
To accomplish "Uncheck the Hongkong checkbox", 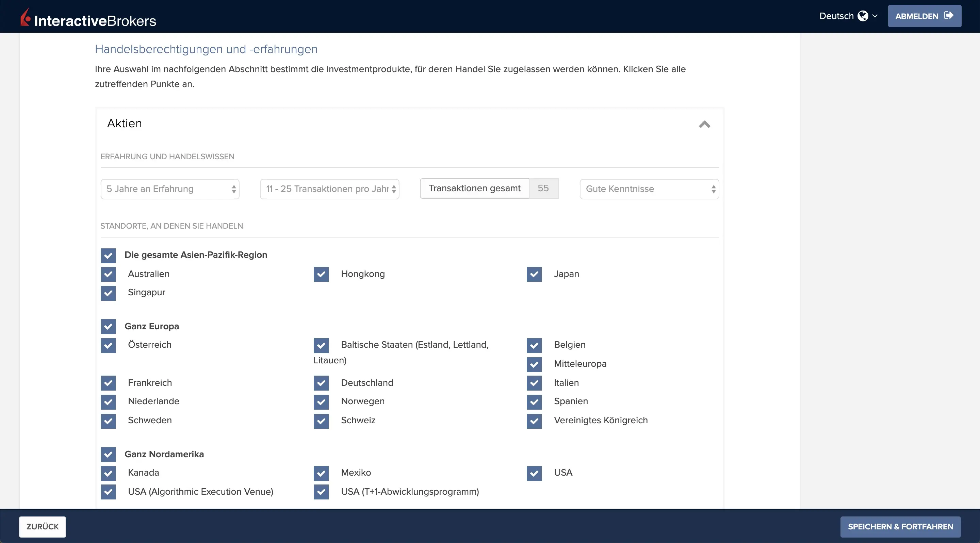I will click(321, 274).
